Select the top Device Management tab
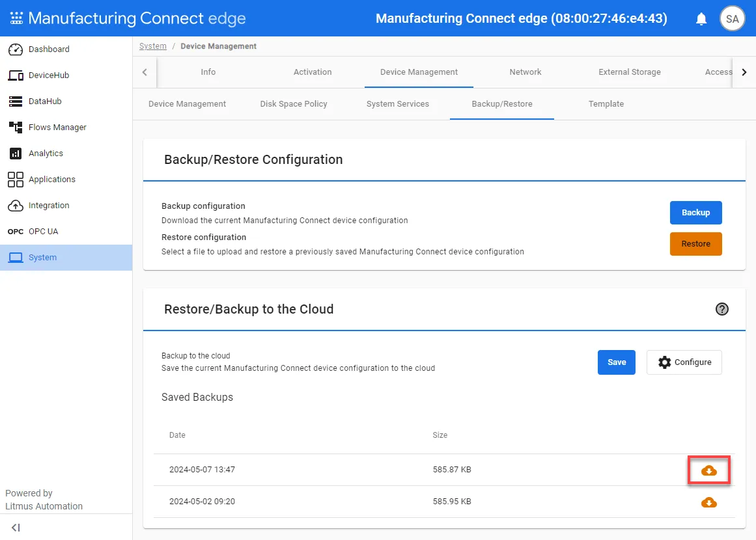The image size is (756, 540). (419, 72)
